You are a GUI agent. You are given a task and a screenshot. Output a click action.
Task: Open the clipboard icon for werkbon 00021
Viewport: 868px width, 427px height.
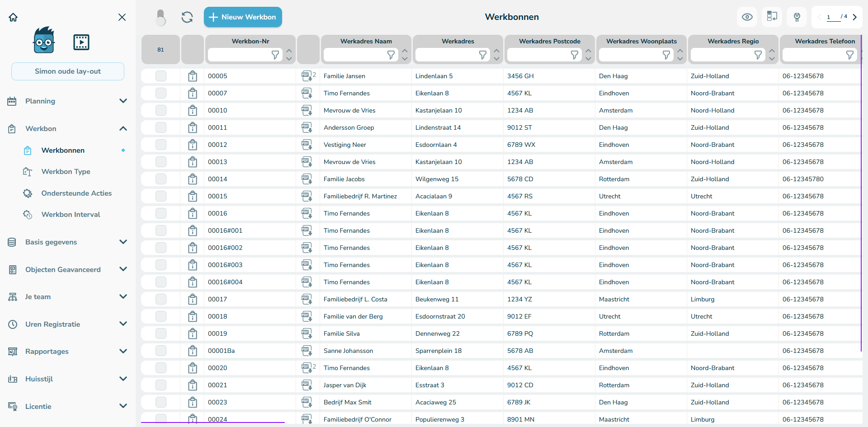coord(193,385)
